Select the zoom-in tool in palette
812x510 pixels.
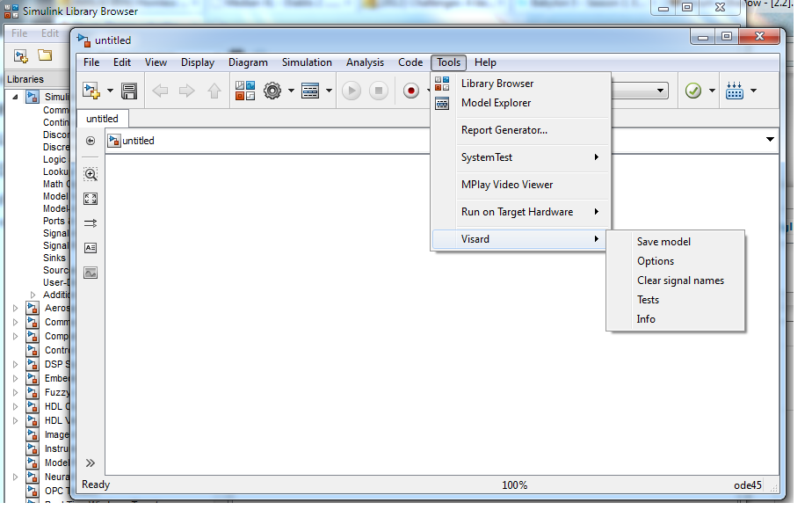91,174
